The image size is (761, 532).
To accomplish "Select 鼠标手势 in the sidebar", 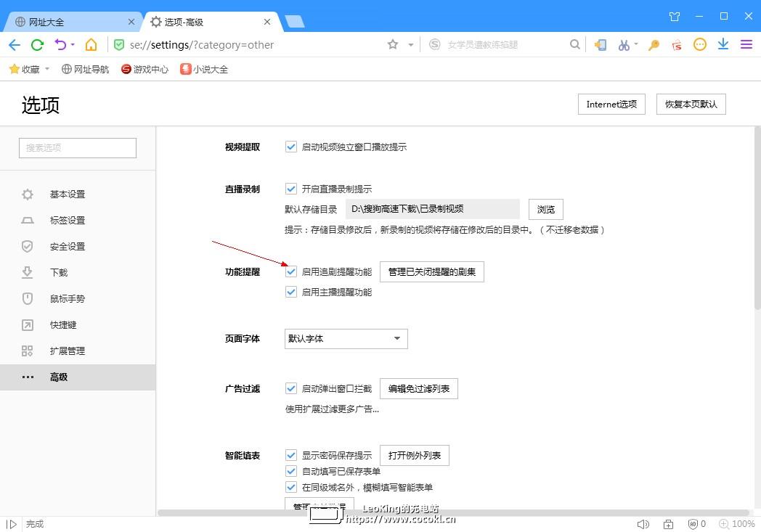I will coord(78,299).
